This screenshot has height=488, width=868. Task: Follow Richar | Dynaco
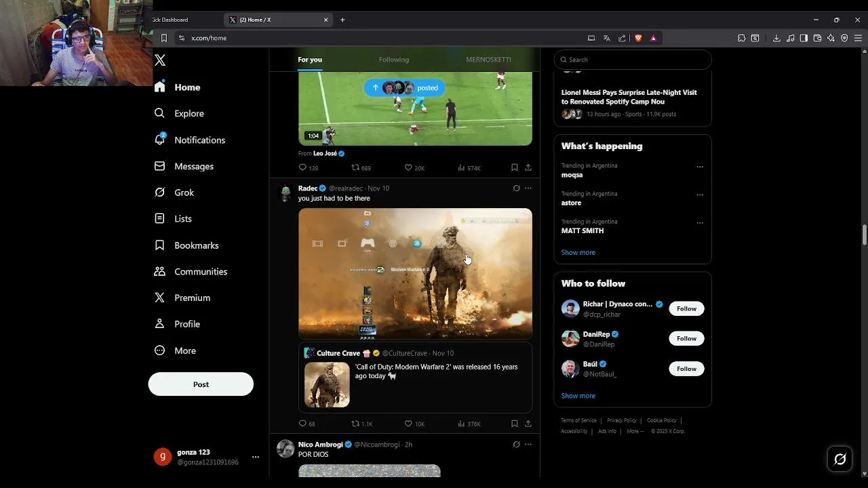coord(686,308)
